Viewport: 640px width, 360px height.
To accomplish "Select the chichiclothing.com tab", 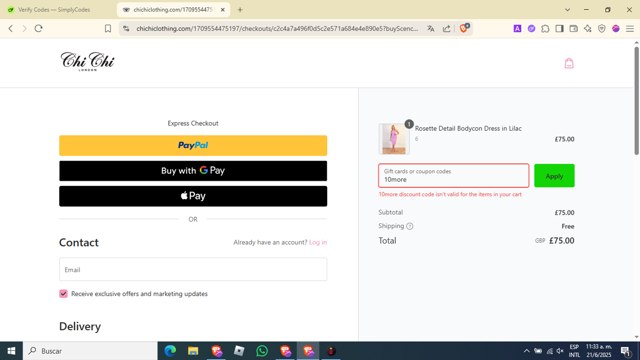I will (173, 9).
